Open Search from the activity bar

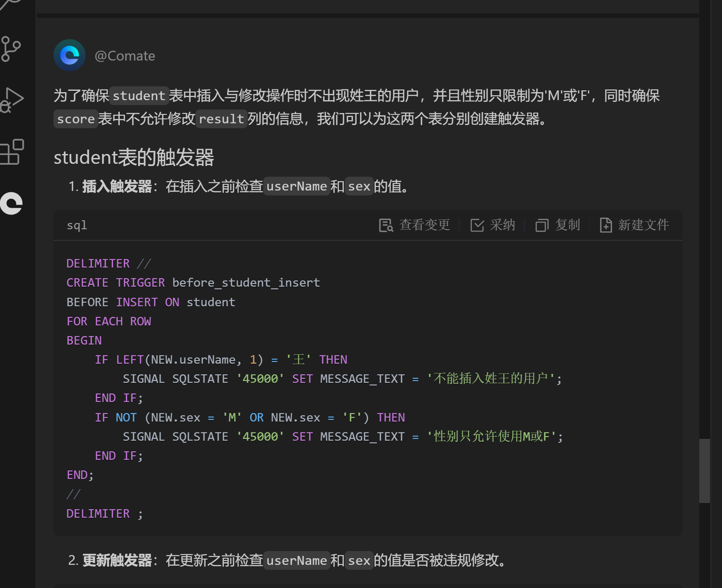(11, 4)
